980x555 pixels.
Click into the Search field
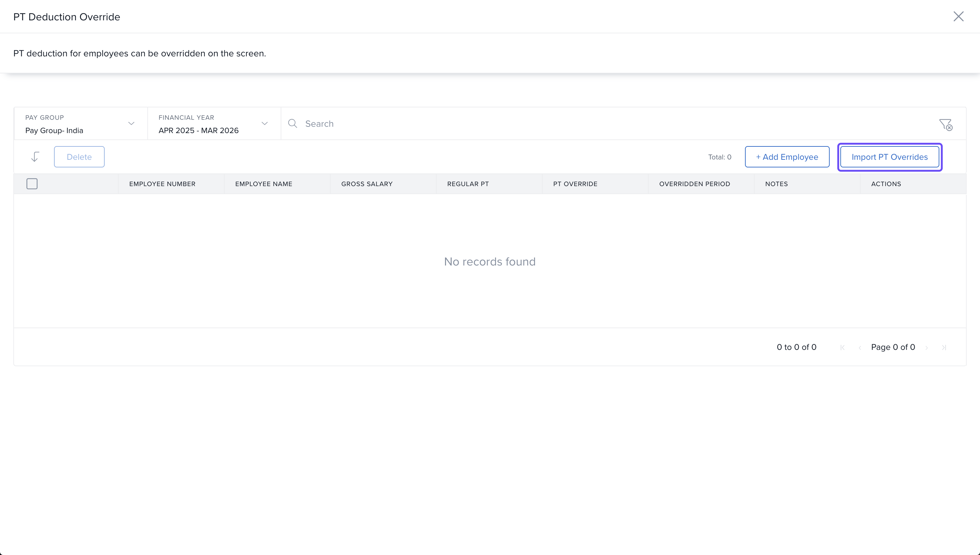[x=609, y=123]
